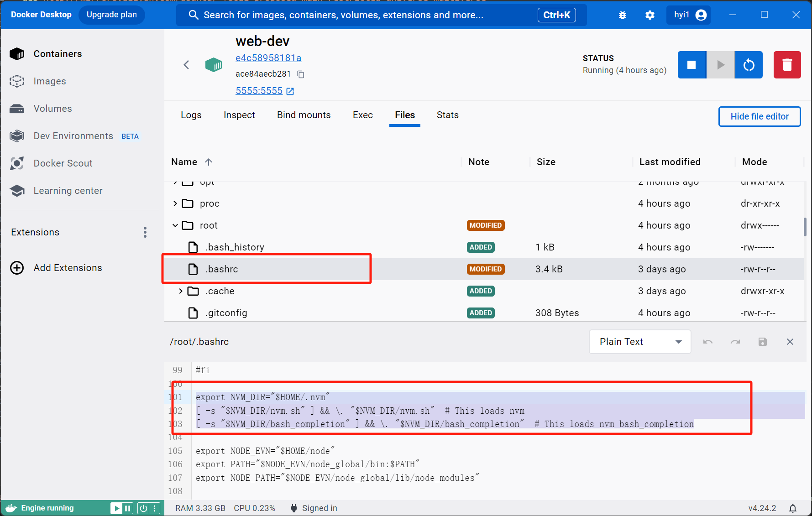This screenshot has height=516, width=812.
Task: Click the Start play button
Action: pyautogui.click(x=720, y=65)
